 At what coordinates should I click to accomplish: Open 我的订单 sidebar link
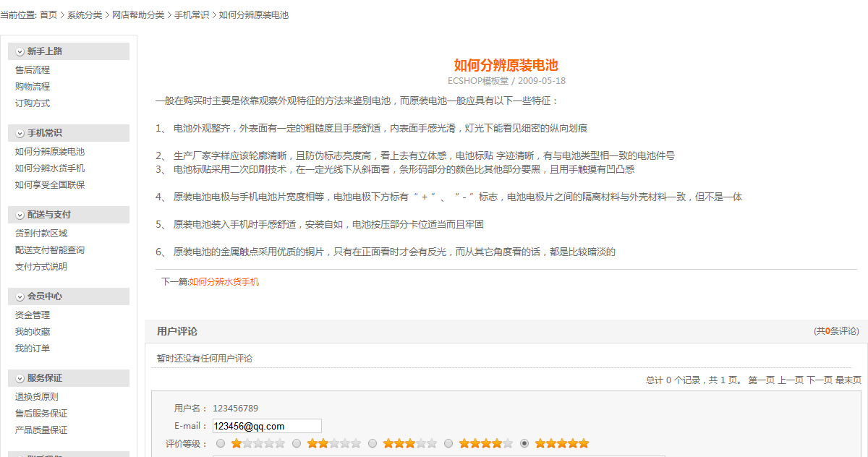[x=33, y=349]
